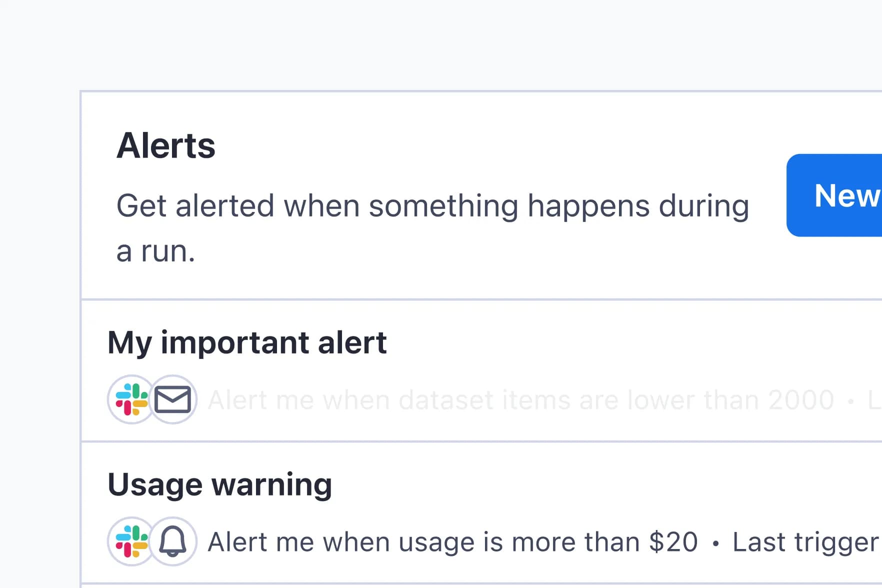Click the Slack icon under My important alert
The image size is (882, 588).
(x=131, y=399)
